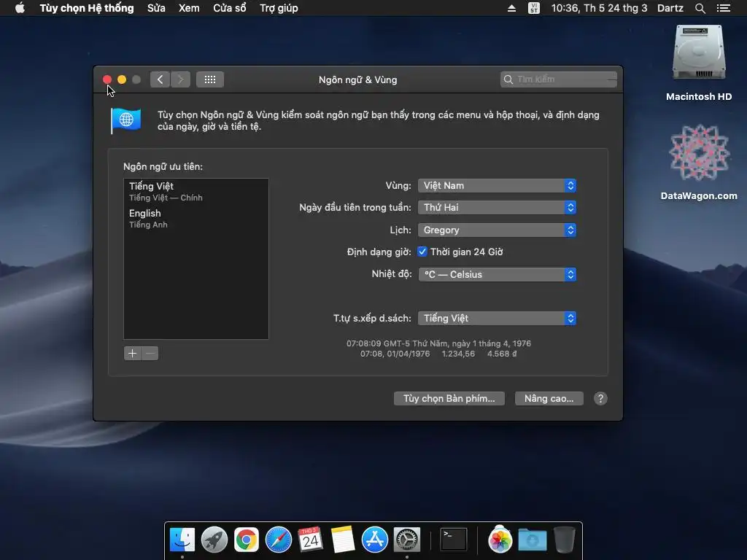Click the eject icon in menu bar
This screenshot has height=560, width=747.
[x=511, y=8]
